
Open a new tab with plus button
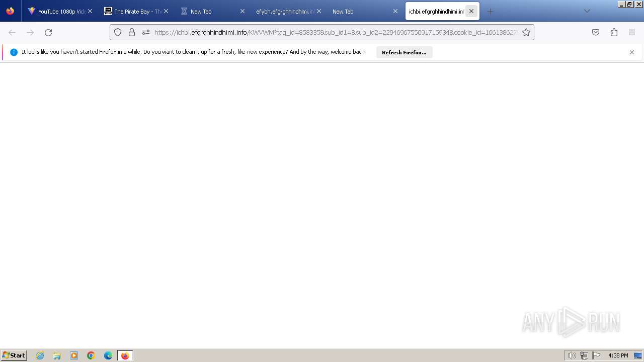(491, 11)
